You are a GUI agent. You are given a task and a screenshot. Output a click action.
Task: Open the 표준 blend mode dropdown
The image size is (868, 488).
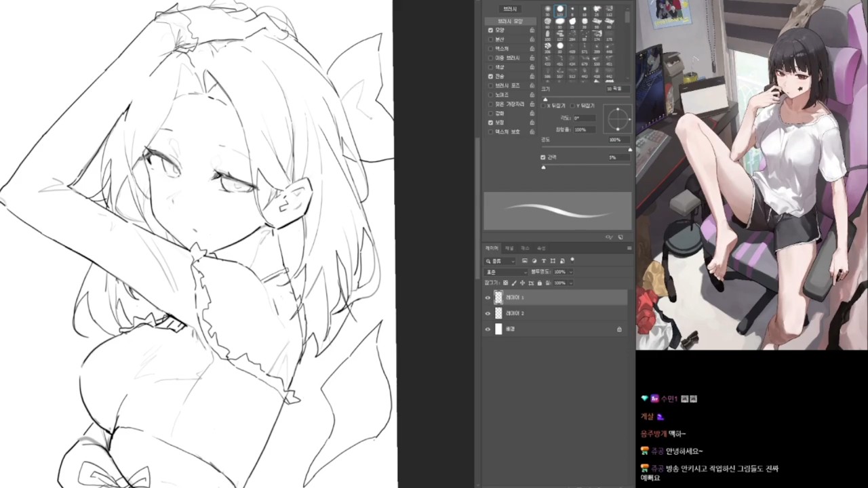click(x=506, y=272)
